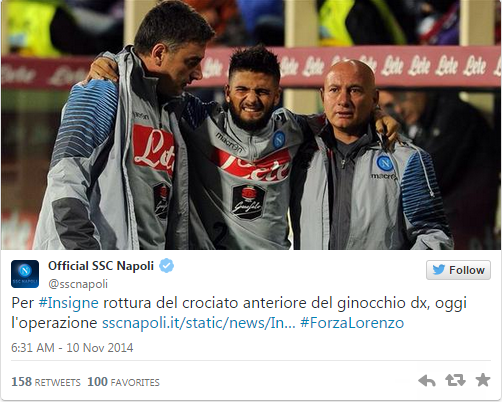The width and height of the screenshot is (502, 402).
Task: Click the Twitter bird icon in Follow
Action: [x=438, y=270]
